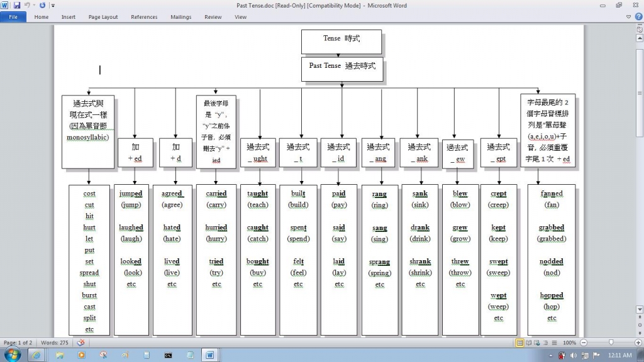
Task: Click the Save icon in Quick Access Toolbar
Action: point(16,6)
